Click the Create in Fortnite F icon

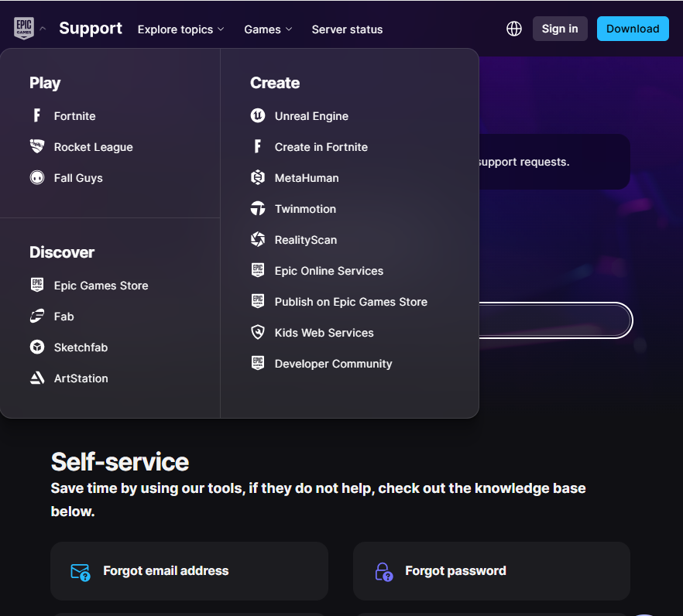(258, 146)
